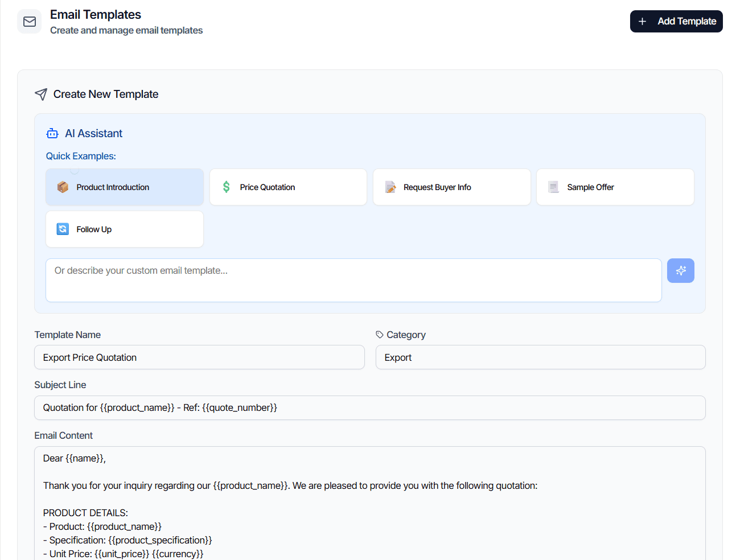Click the memo pencil icon on Request Buyer Info
Image resolution: width=736 pixels, height=560 pixels.
click(390, 187)
